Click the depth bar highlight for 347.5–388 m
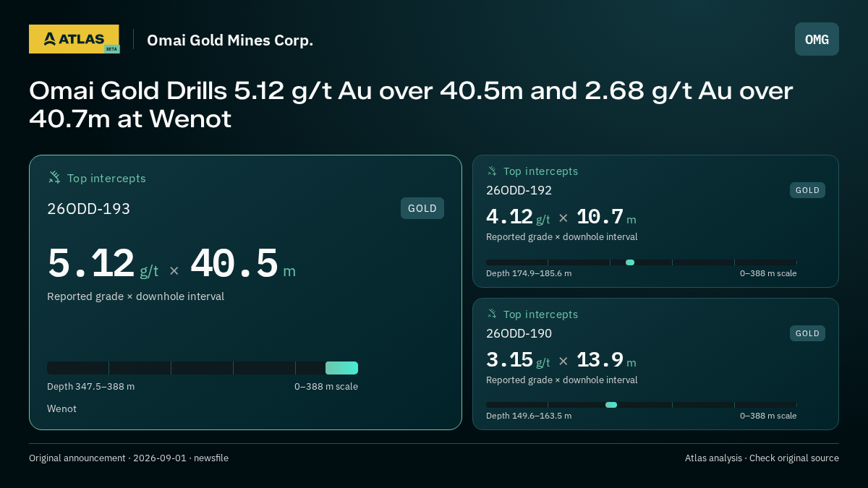Screen dimensions: 868x488 (341, 368)
